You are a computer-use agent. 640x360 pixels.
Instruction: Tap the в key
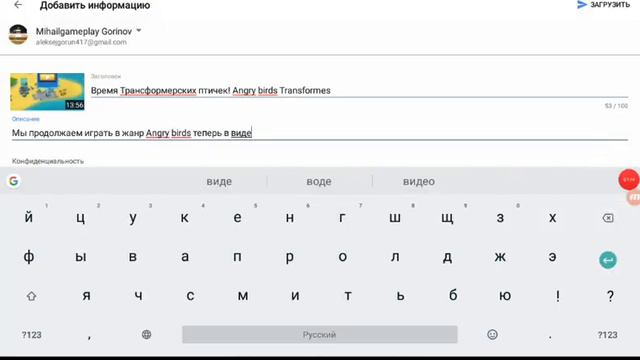[133, 257]
